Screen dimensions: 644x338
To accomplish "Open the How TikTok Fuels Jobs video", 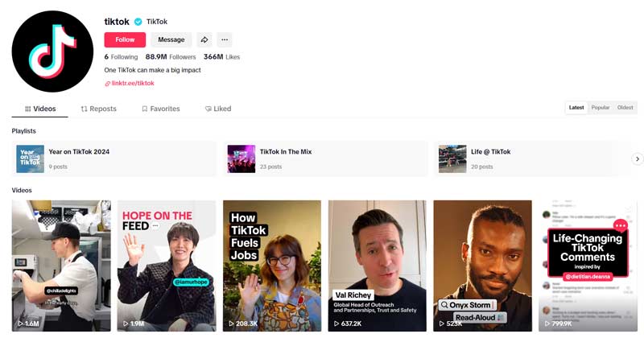I will (272, 266).
